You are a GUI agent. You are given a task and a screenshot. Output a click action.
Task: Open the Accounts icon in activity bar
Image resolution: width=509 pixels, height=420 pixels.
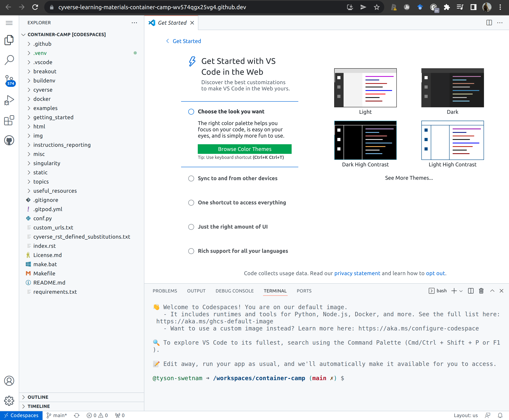[9, 381]
